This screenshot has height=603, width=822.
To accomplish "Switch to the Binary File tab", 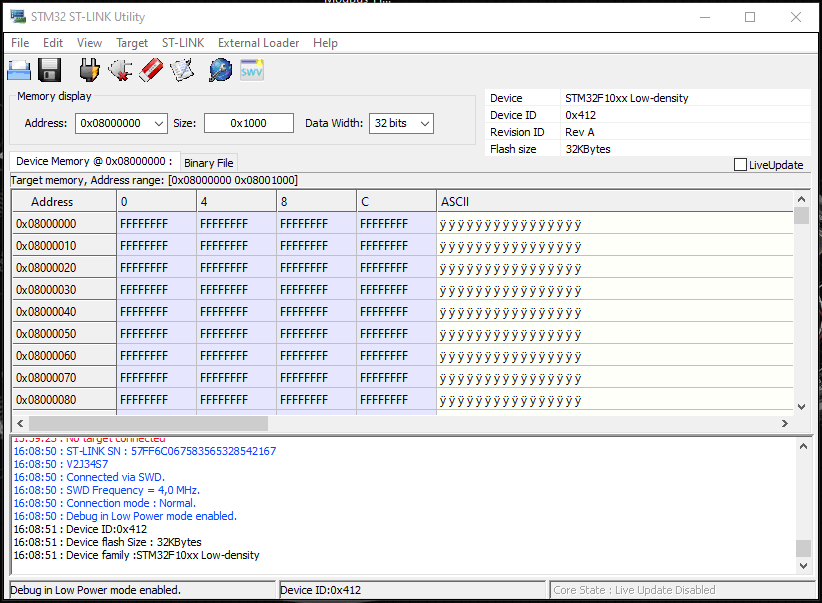I will (209, 163).
